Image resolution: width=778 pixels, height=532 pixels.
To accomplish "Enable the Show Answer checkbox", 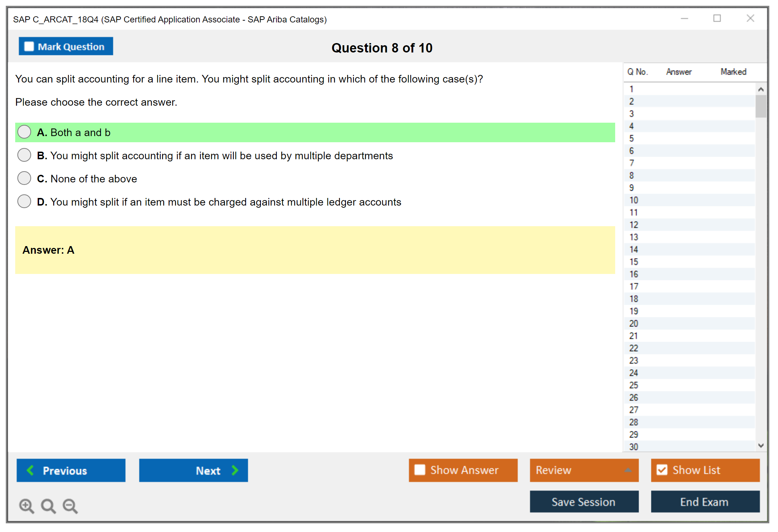I will 420,470.
